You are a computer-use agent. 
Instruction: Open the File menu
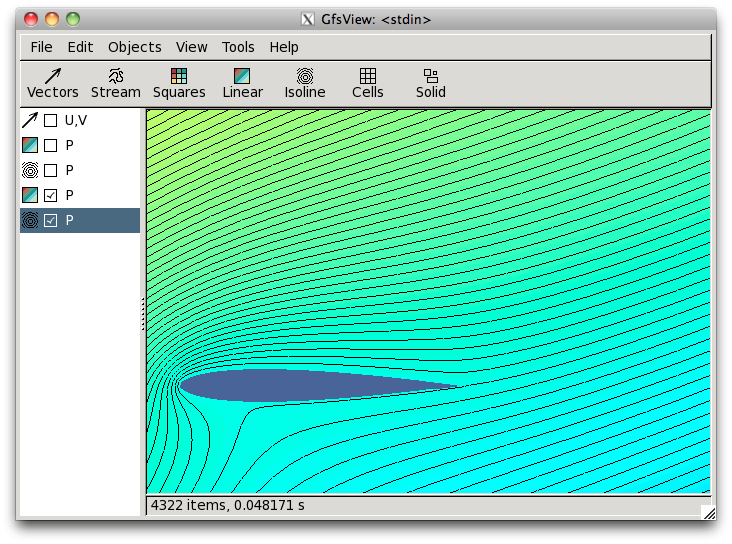tap(42, 47)
